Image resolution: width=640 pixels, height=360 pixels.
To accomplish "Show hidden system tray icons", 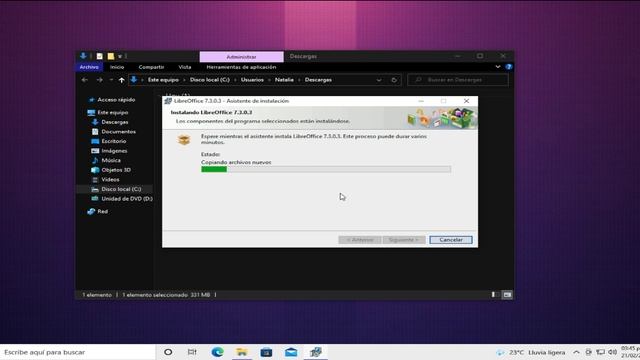I will 576,352.
